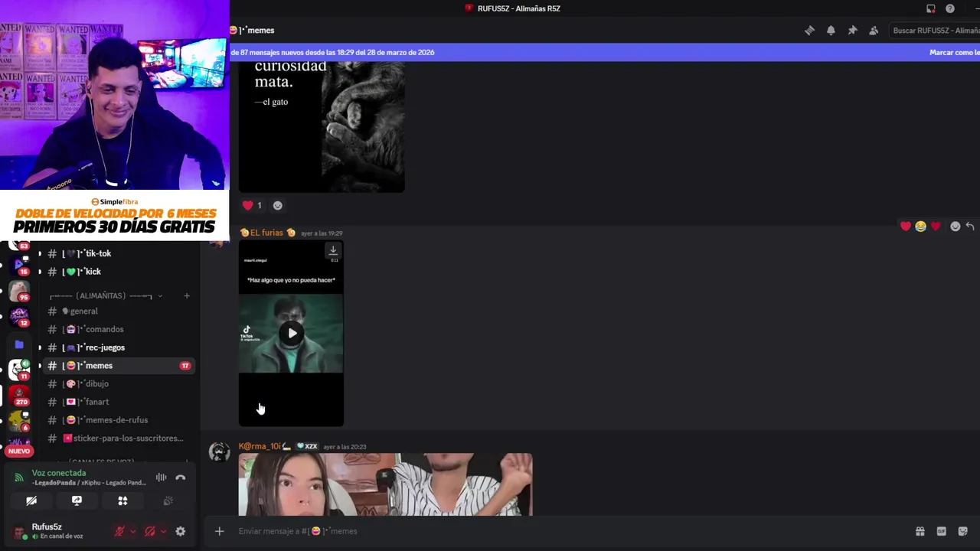980x551 pixels.
Task: Undeafen headphones toggle
Action: (x=150, y=531)
